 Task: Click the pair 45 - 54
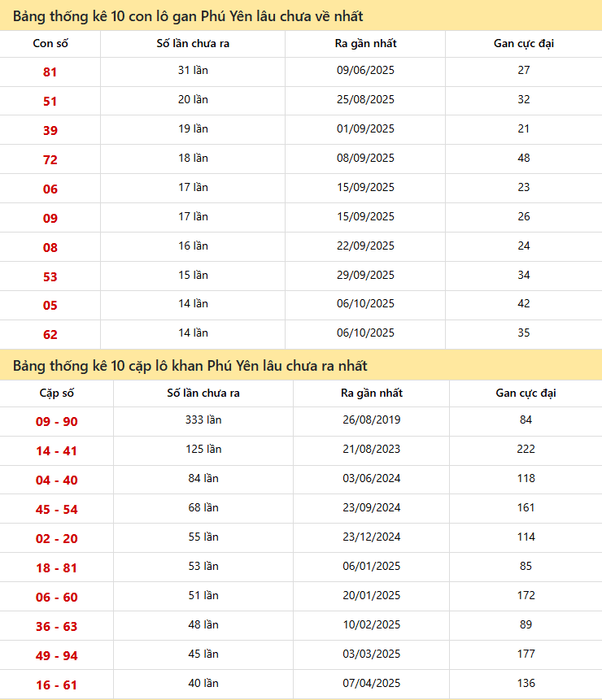click(57, 510)
